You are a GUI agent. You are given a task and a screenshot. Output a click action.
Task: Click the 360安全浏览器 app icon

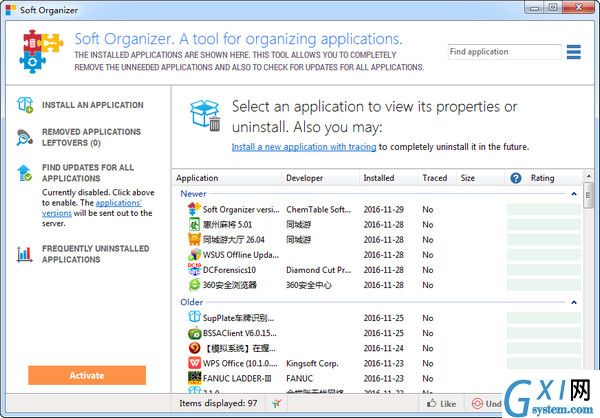194,285
